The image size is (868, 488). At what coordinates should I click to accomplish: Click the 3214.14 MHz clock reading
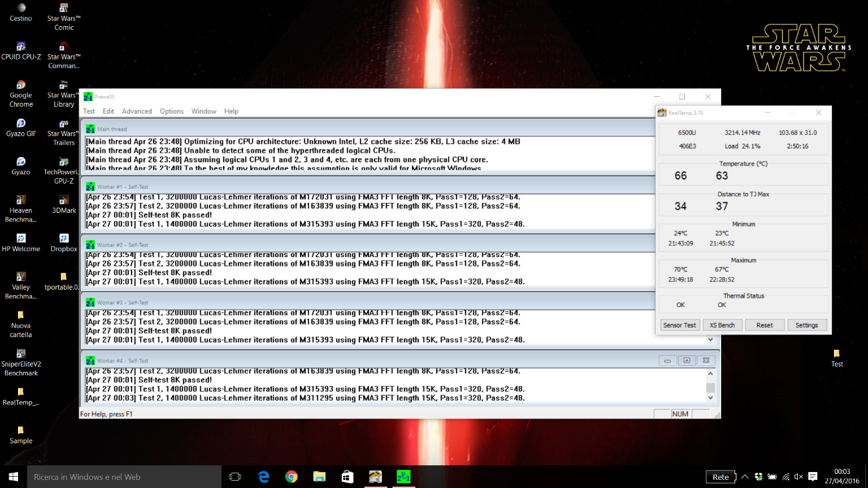tap(742, 133)
